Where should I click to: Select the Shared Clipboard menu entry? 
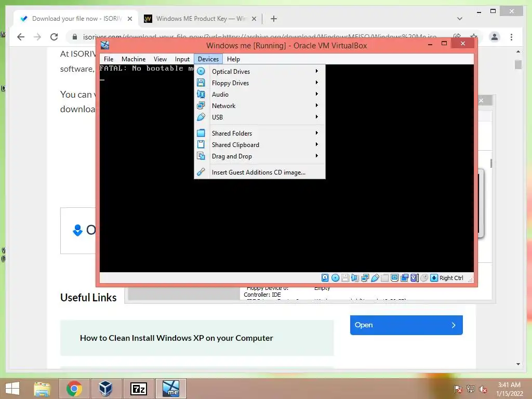[x=260, y=145]
